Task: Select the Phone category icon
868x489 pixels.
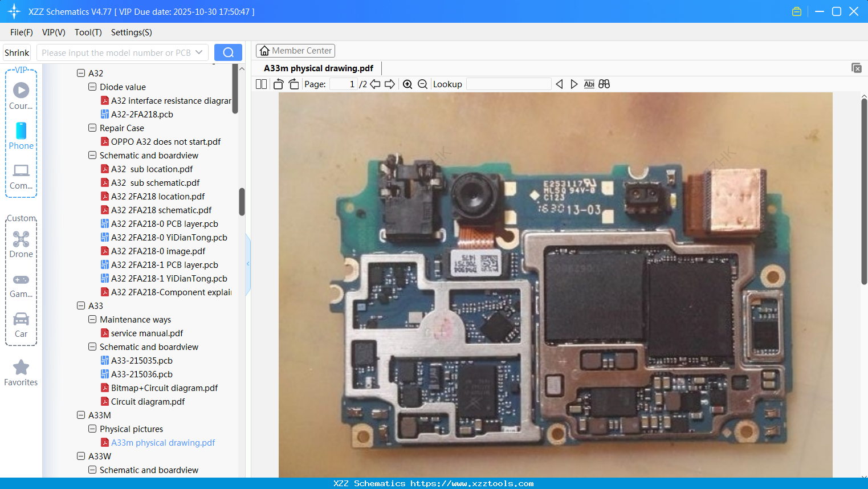Action: (x=21, y=131)
